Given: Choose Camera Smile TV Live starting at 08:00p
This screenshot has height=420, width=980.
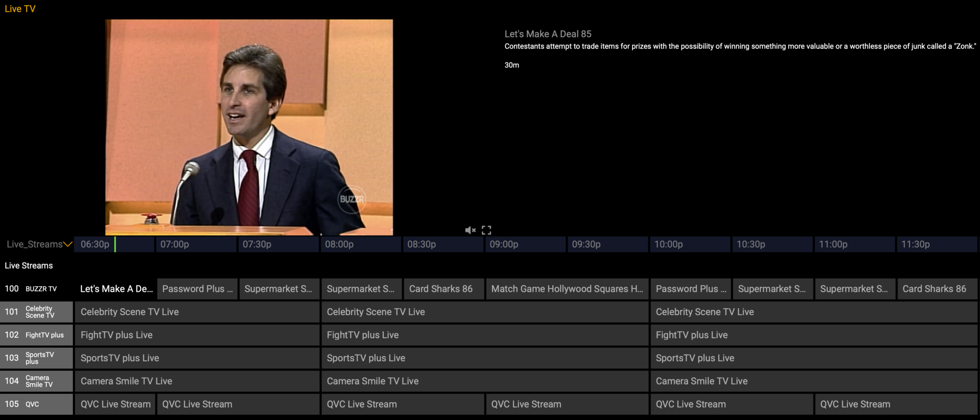Looking at the screenshot, I should [485, 381].
